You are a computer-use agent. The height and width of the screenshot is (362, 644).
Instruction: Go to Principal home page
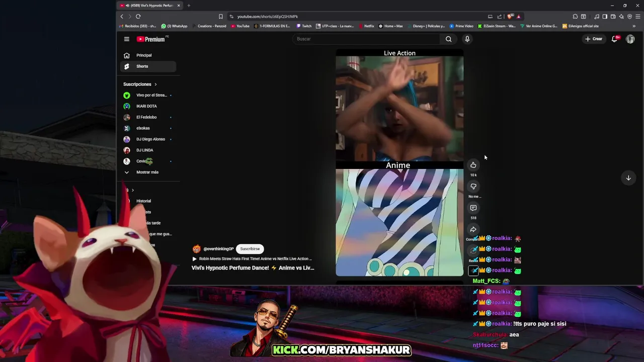coord(148,55)
